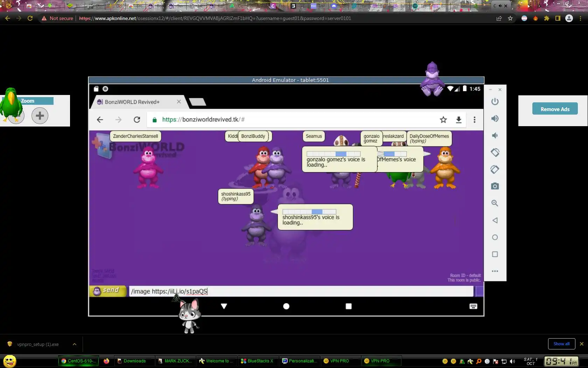Viewport: 588px width, 368px height.
Task: Click the Zoom panel plus button
Action: [x=40, y=116]
